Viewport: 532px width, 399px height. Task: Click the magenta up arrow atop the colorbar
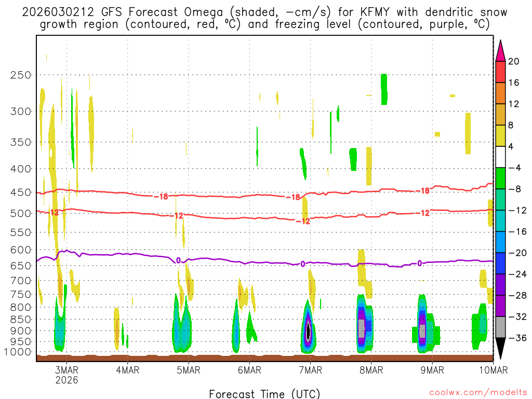[500, 51]
